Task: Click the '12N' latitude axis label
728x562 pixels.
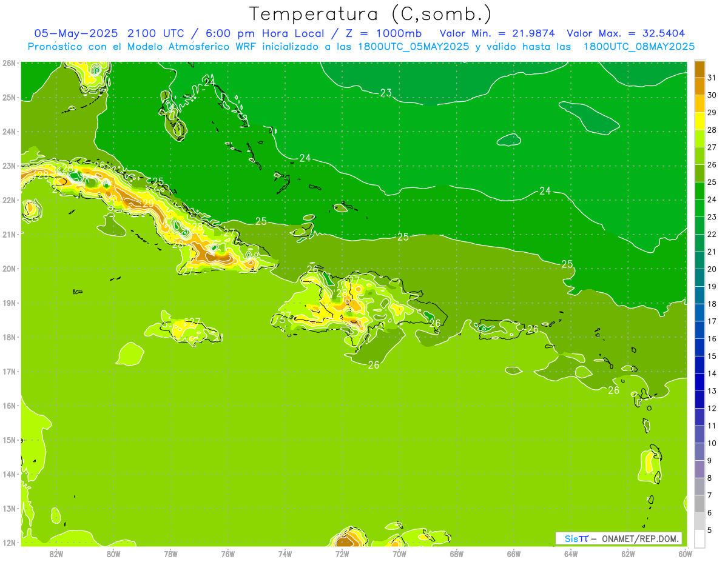Action: click(x=9, y=543)
